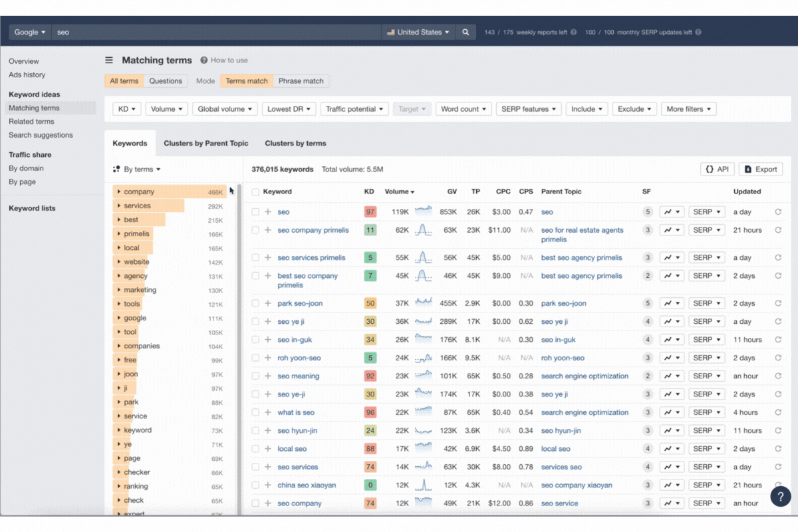Add 'park seo-joon' with its plus icon

pos(268,303)
